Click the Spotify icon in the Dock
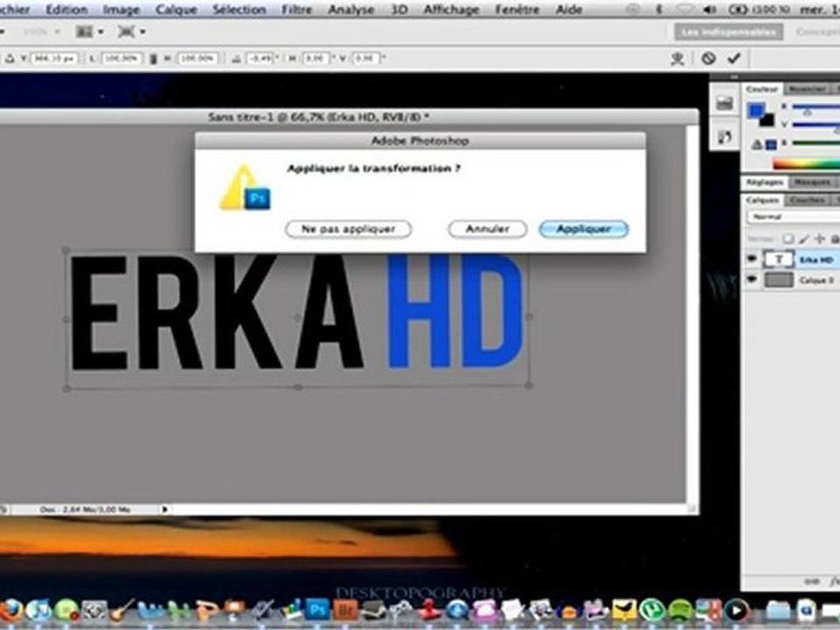 (x=680, y=610)
